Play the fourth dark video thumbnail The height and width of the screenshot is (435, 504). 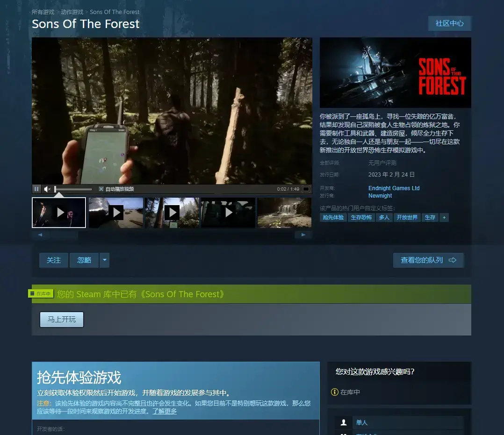tap(228, 212)
